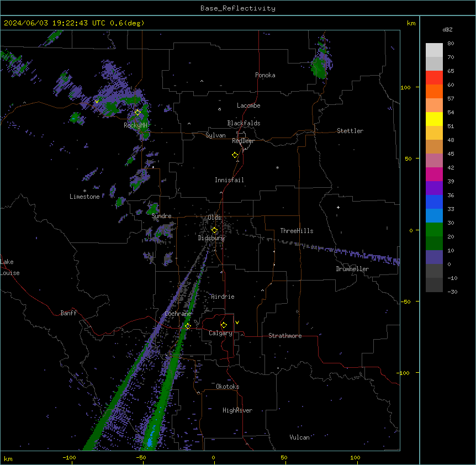
Task: Select the light gray 80–70 dBZ legend swatch
Action: tap(434, 50)
